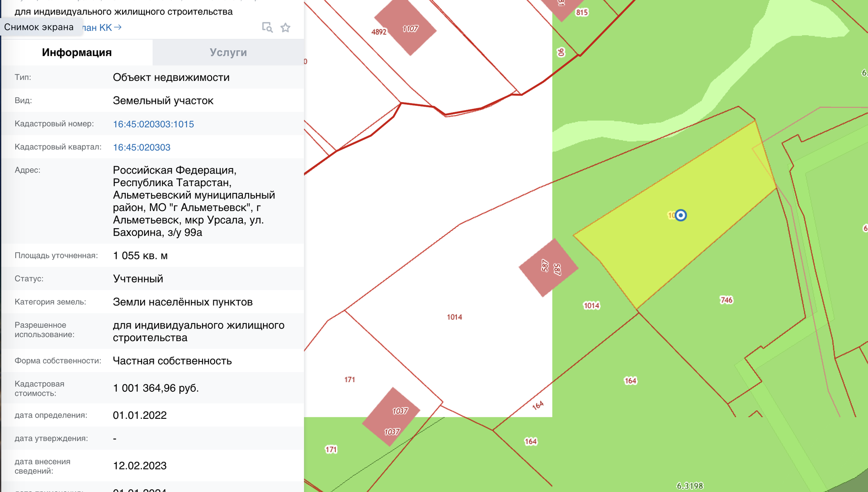Screen dimensions: 868x492
Task: Click the red building square labeled 1037
Action: pos(392,417)
